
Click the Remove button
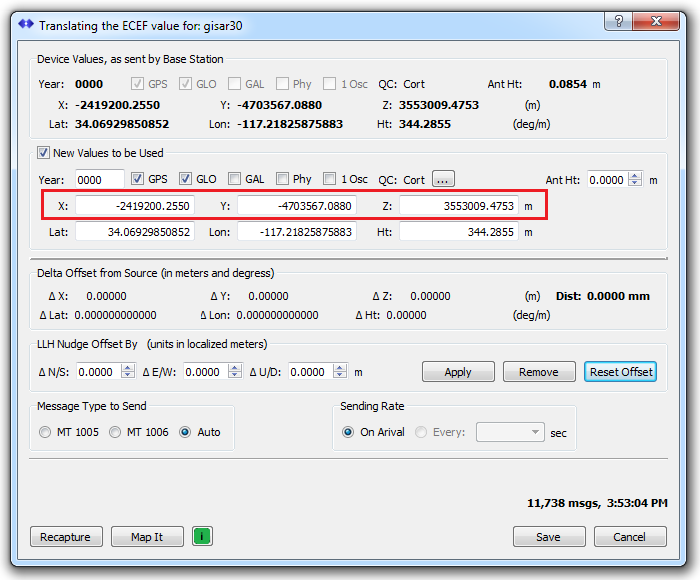[x=539, y=372]
